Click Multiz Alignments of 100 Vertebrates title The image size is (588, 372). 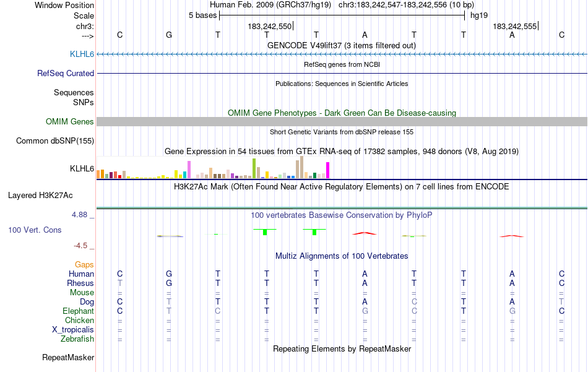coord(342,256)
